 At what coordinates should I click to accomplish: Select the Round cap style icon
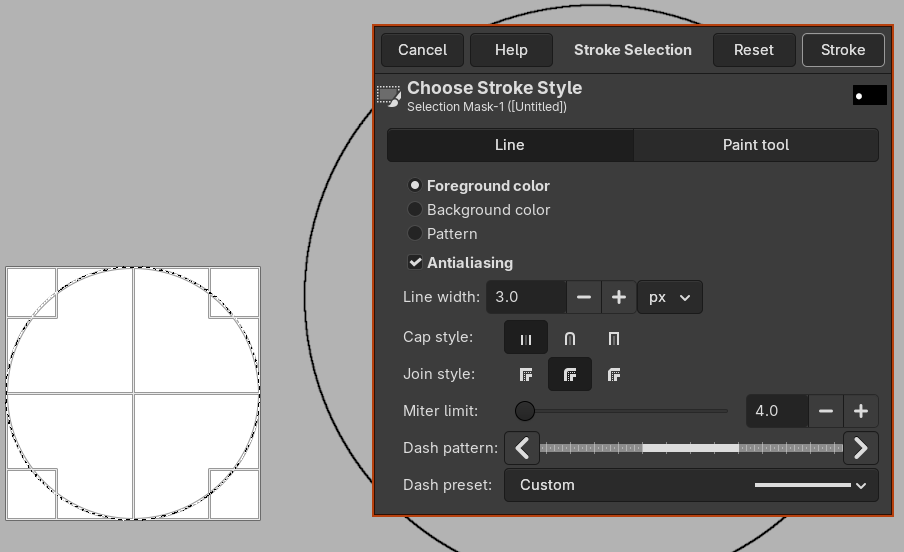coord(570,338)
